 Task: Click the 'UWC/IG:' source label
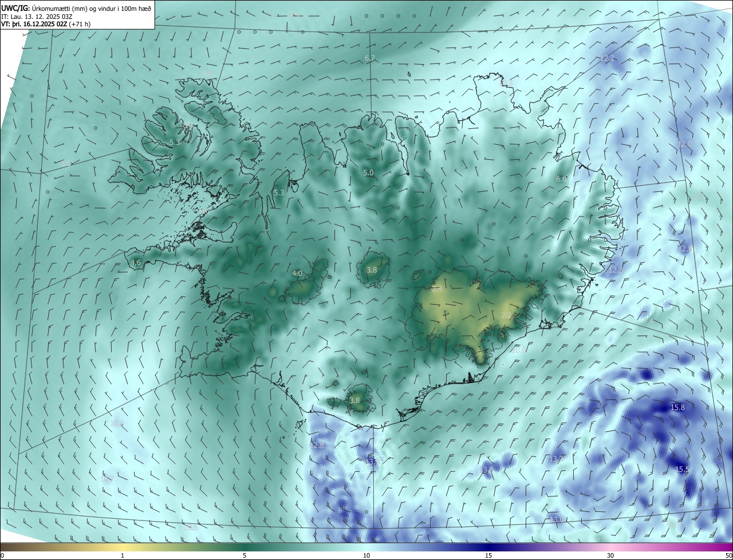[x=15, y=7]
